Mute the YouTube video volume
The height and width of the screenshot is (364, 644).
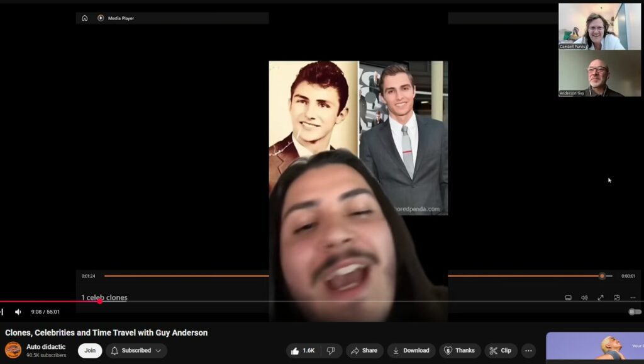tap(18, 312)
